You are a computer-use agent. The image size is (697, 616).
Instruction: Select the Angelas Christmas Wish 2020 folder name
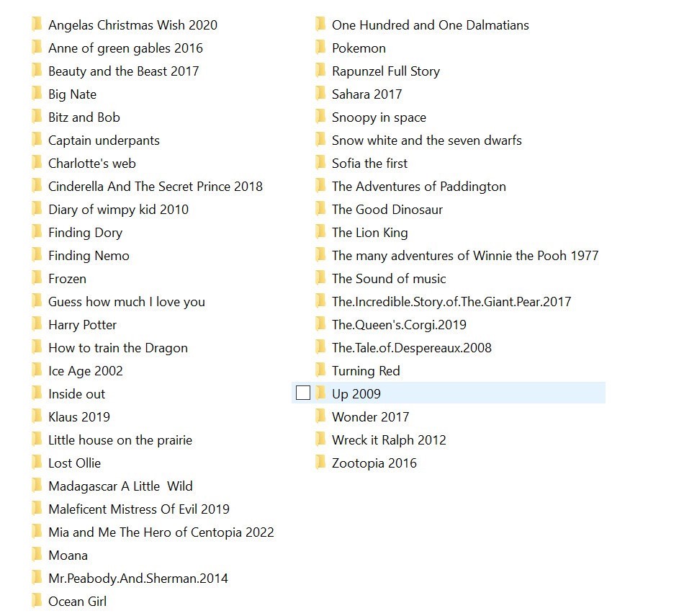(133, 25)
